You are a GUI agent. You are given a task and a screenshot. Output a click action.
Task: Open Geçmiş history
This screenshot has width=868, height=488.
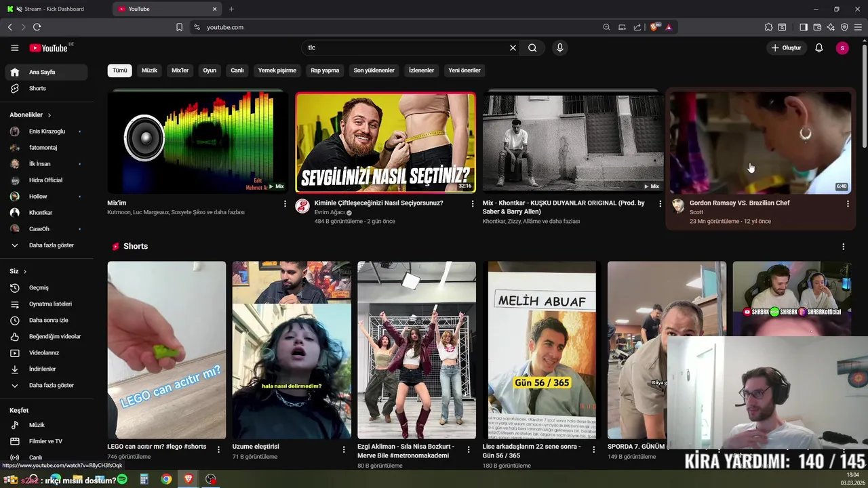pyautogui.click(x=46, y=287)
